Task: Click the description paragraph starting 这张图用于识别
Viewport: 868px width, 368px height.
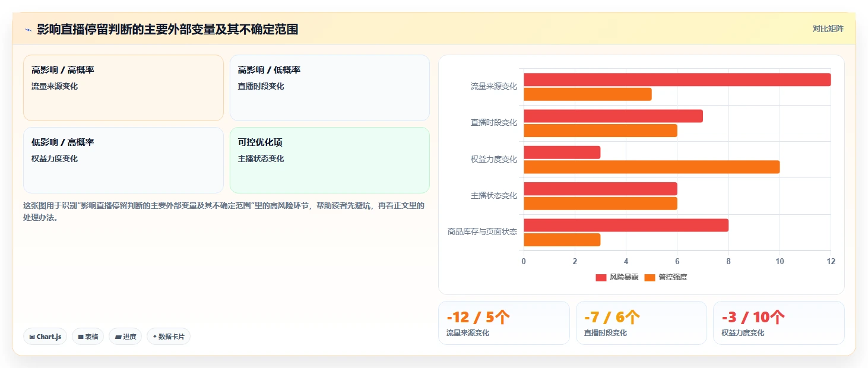Action: 224,211
